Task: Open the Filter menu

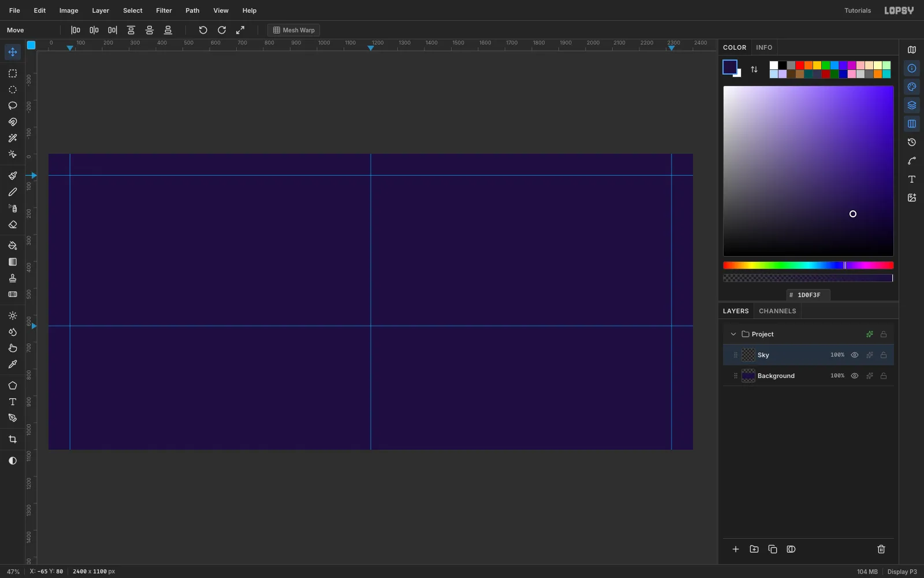Action: click(164, 10)
